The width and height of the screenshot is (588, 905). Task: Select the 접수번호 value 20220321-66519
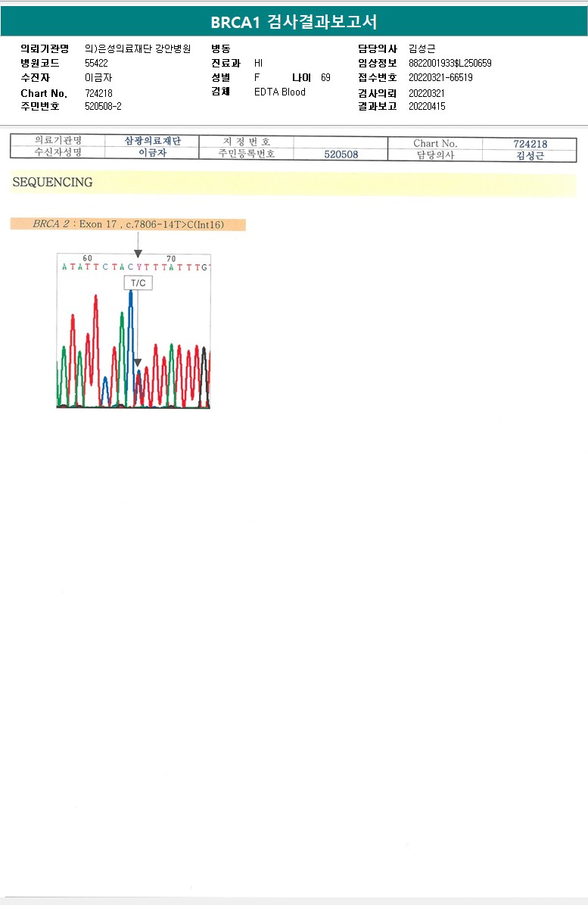440,77
